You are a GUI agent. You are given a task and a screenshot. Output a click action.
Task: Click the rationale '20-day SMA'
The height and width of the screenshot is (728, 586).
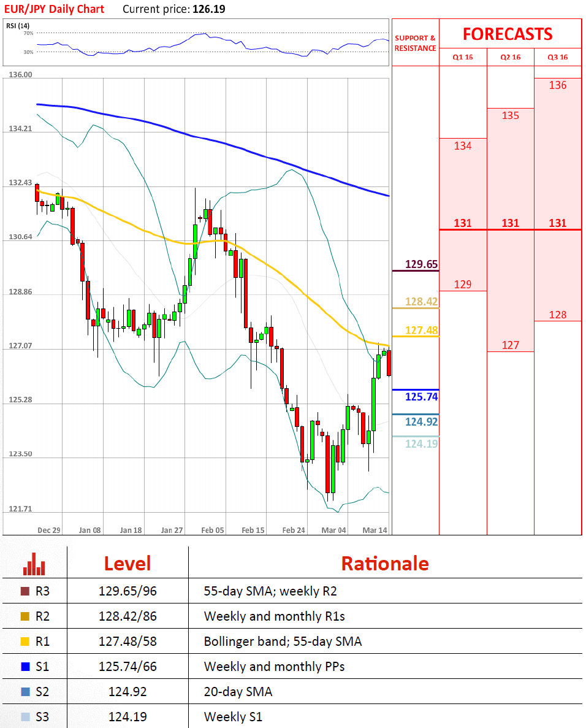pyautogui.click(x=238, y=691)
